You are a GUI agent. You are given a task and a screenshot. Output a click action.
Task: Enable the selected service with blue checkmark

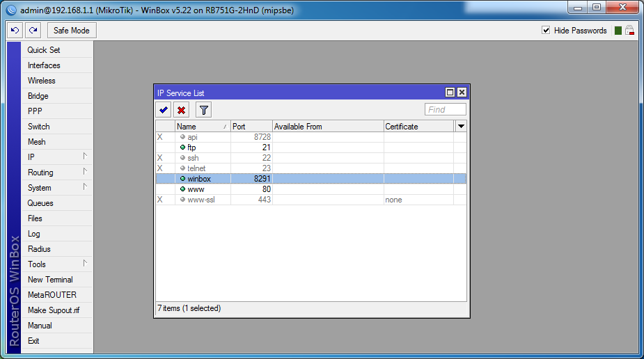point(164,110)
